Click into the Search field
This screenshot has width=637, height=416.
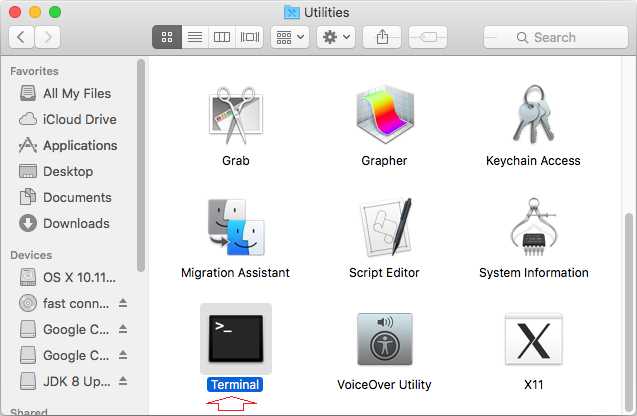(x=556, y=37)
